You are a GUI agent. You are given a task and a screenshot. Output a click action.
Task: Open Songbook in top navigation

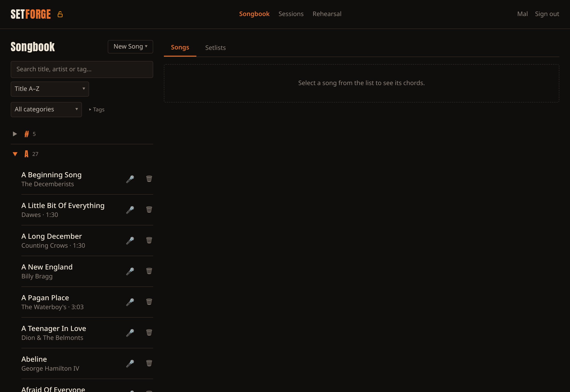254,14
